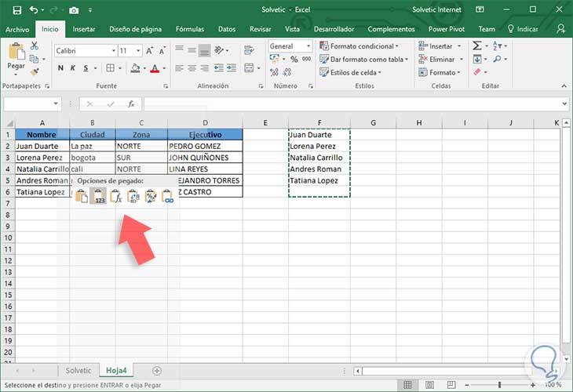Viewport: 573px width, 392px height.
Task: Increase font size with the large A icon
Action: (149, 51)
